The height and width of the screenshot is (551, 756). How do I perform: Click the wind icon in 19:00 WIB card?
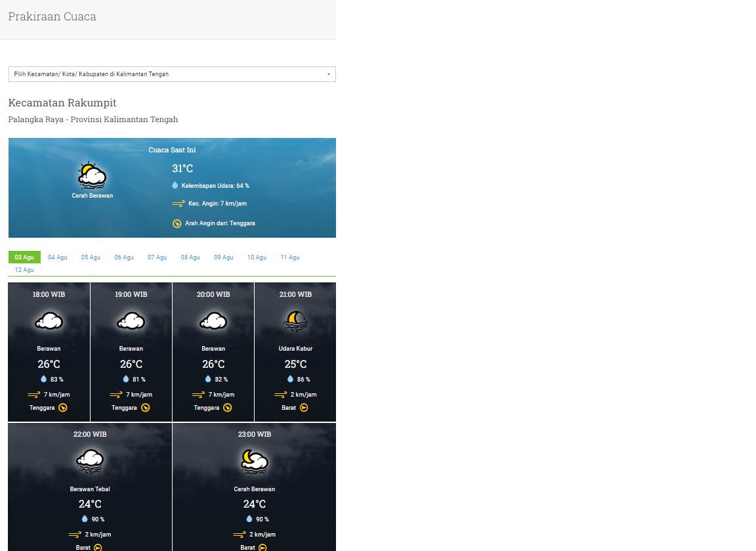coord(116,395)
